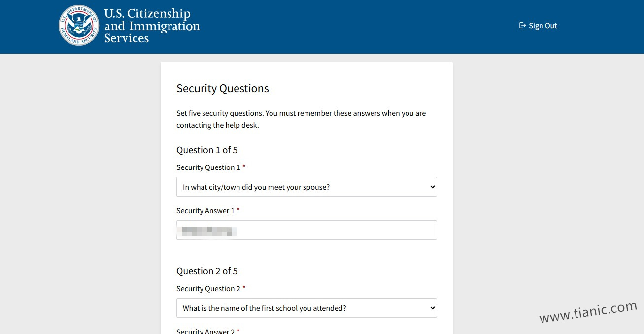
Task: Expand the chevron arrow on the spouse question select
Action: [432, 187]
